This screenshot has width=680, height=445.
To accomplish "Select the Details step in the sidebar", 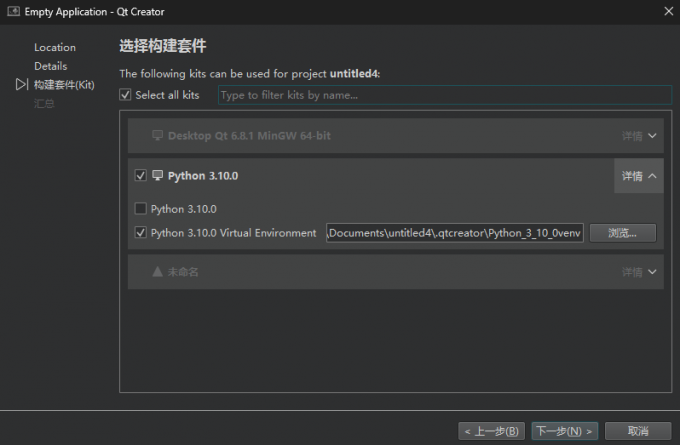I will coord(50,66).
